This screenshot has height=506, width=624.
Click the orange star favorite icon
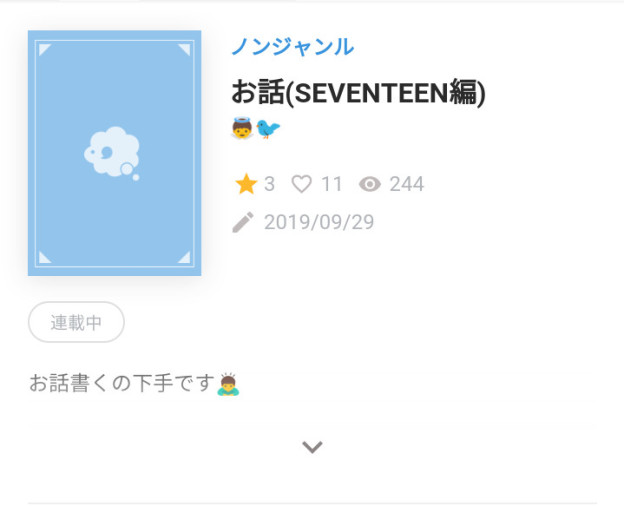pos(246,184)
